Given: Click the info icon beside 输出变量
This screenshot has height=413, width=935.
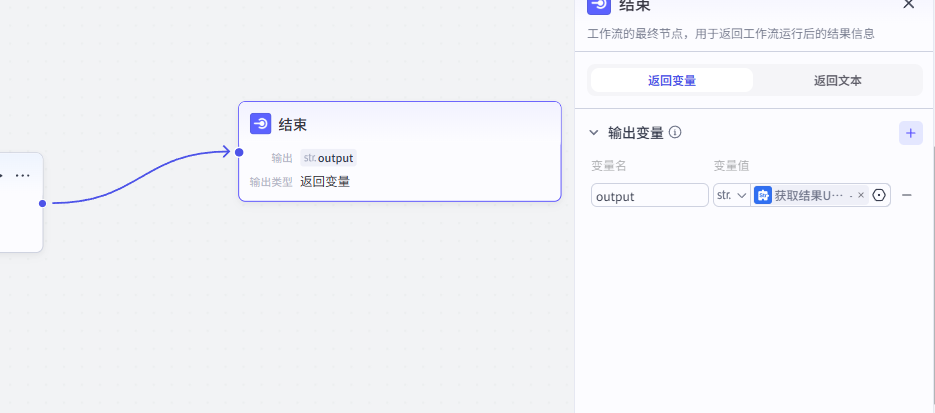Looking at the screenshot, I should [x=675, y=132].
